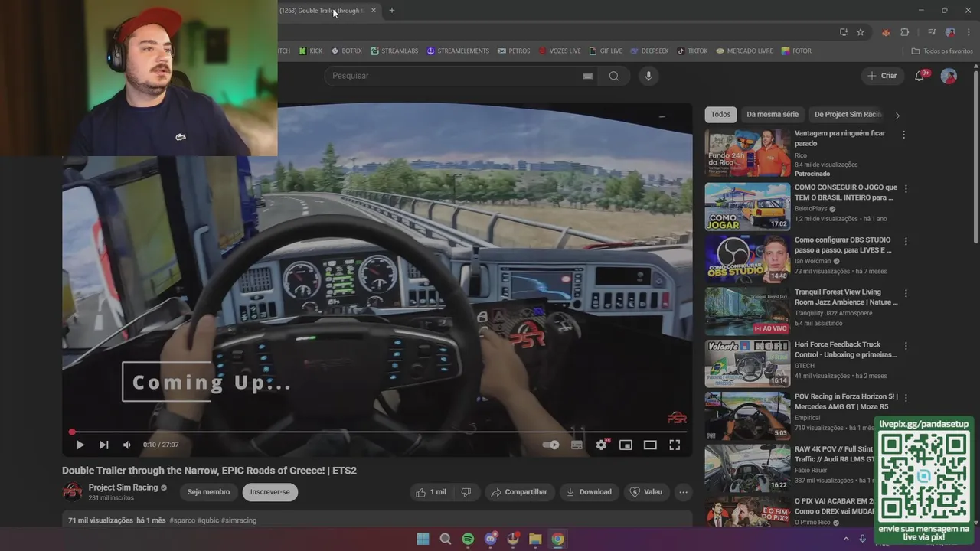This screenshot has width=980, height=551.
Task: Close the Double Trailer browser tab
Action: click(x=374, y=11)
